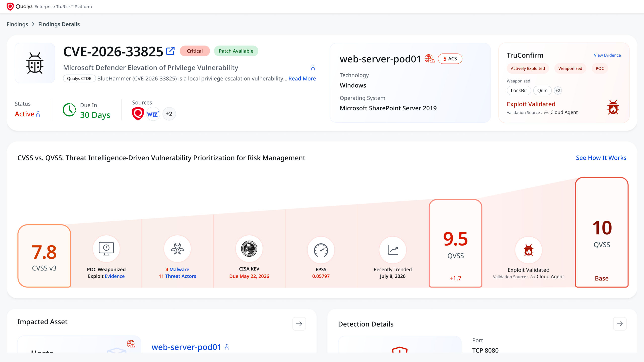Open the 11 Threat Actors link
644x362 pixels.
click(x=177, y=276)
